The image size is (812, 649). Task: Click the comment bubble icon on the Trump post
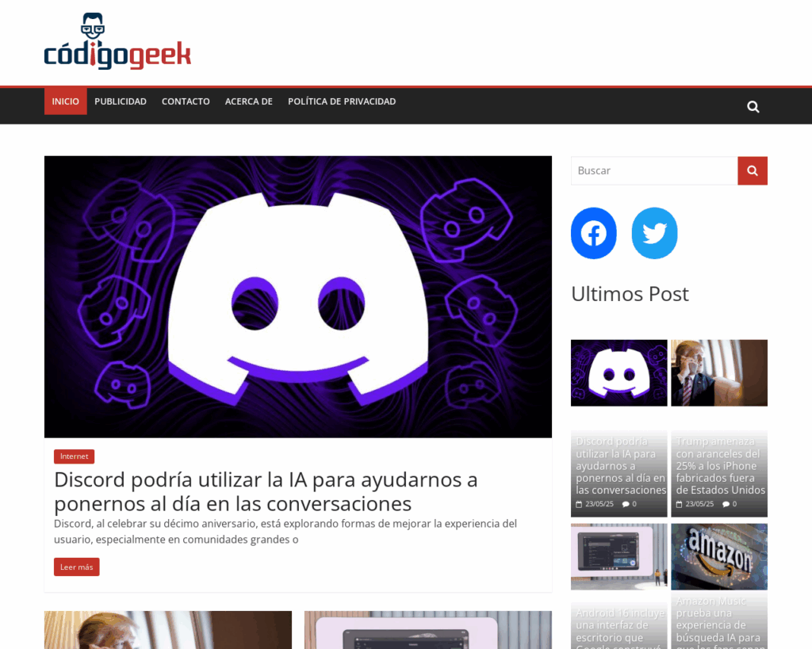click(x=727, y=503)
